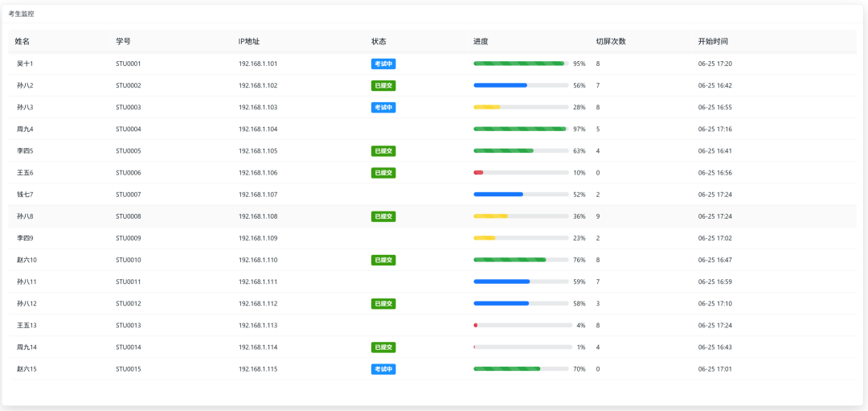Click IP address 192.168.1.106

click(258, 173)
